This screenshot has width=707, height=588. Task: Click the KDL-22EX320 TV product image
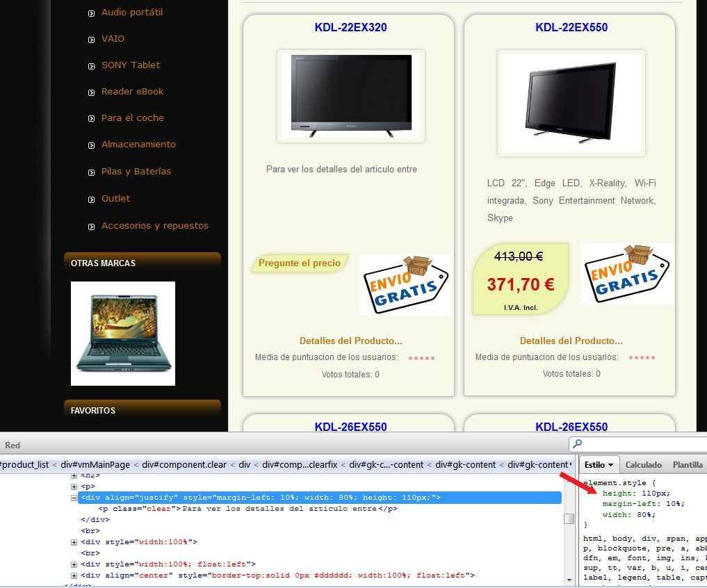(351, 96)
